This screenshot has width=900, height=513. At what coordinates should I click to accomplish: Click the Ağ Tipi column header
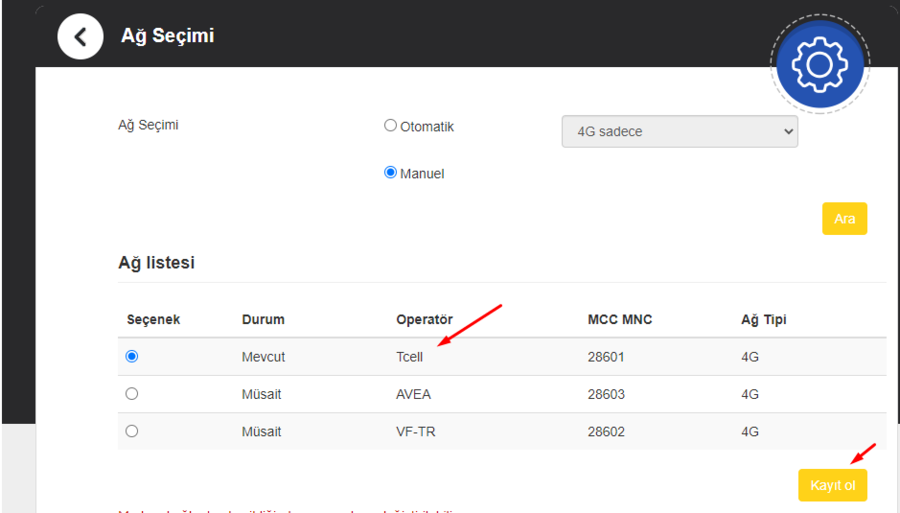coord(763,320)
